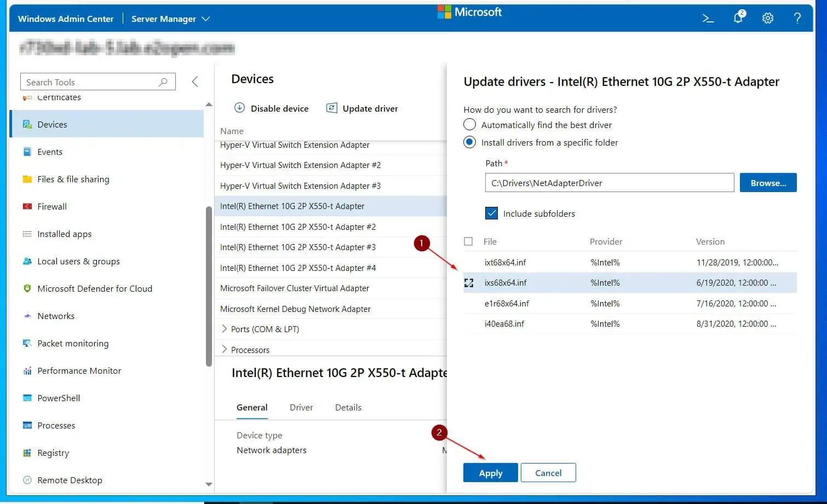Image resolution: width=827 pixels, height=504 pixels.
Task: Click the Packet monitoring icon
Action: coord(27,343)
